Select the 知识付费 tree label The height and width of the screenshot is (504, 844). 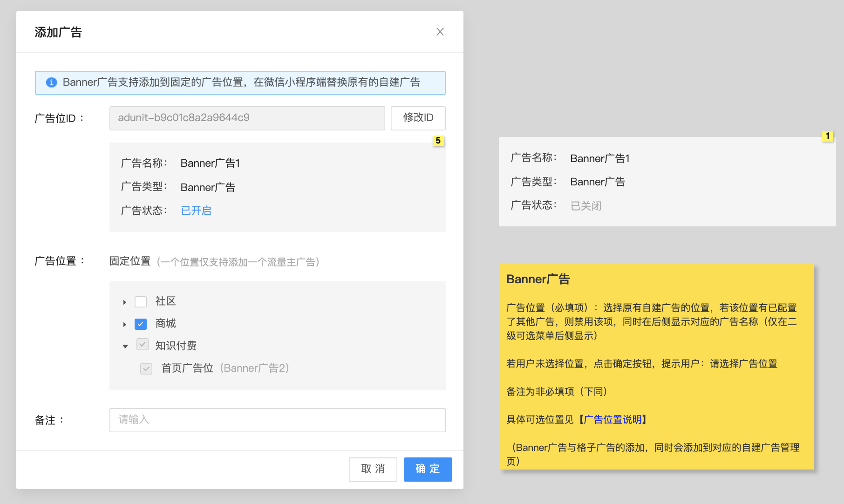coord(176,346)
